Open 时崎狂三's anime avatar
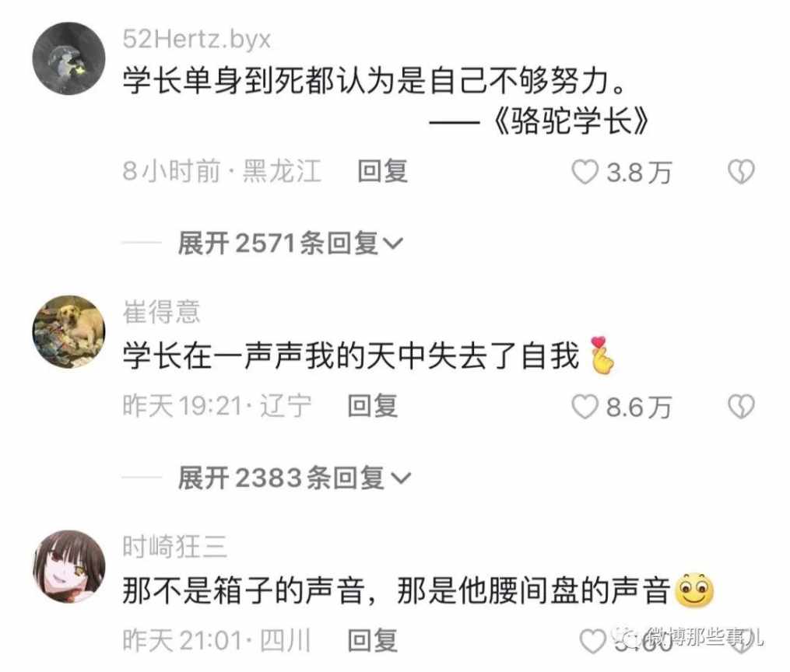This screenshot has width=790, height=672. (69, 566)
